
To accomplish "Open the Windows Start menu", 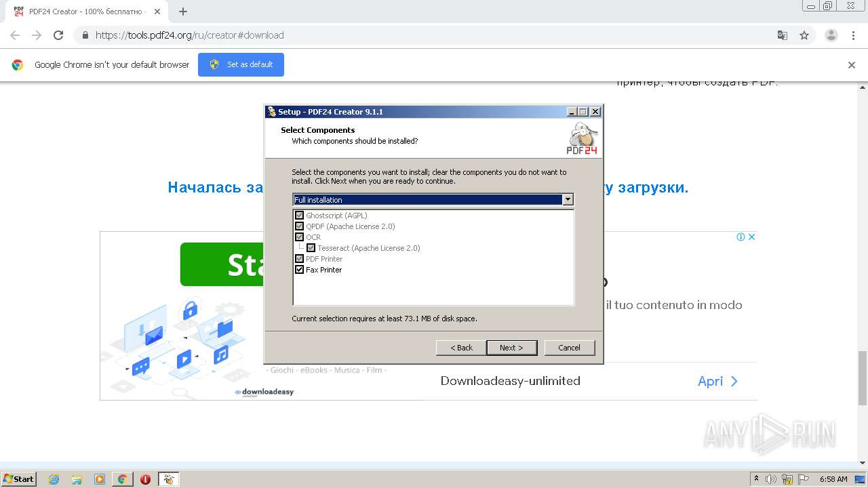I will click(x=19, y=479).
